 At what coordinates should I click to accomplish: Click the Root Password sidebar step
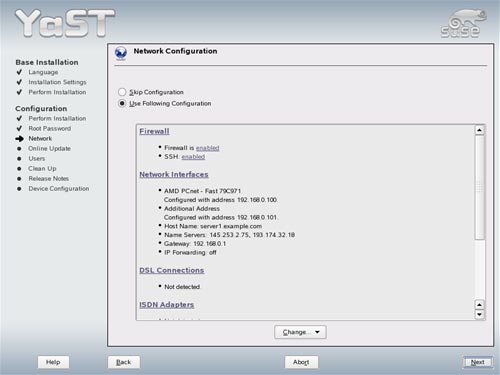pyautogui.click(x=50, y=128)
